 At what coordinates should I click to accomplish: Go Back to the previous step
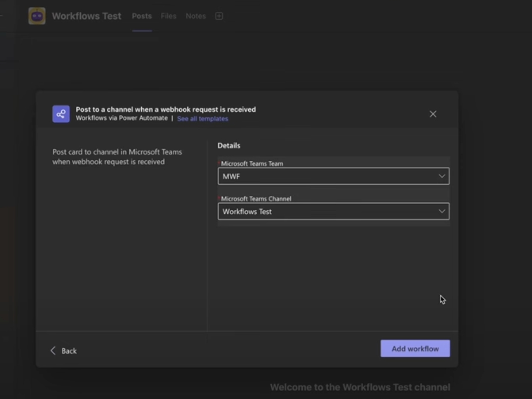click(69, 351)
